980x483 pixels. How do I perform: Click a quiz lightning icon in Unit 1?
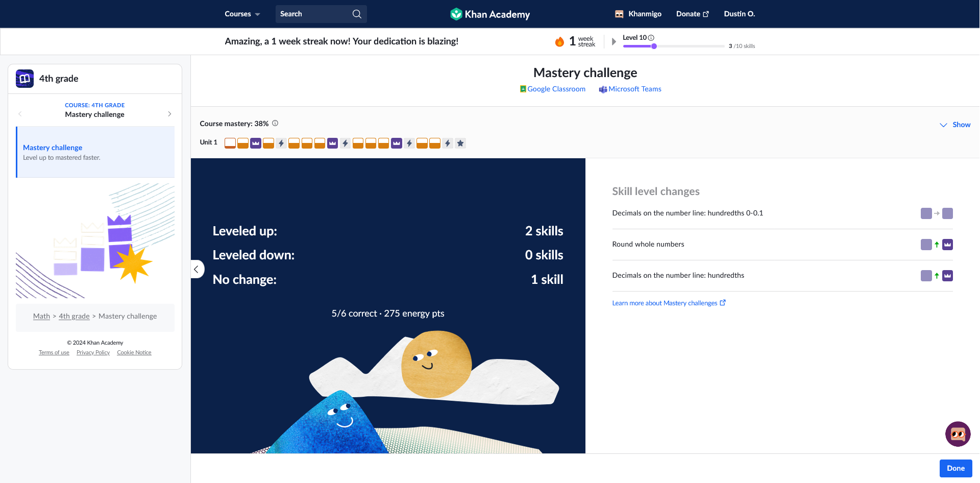coord(281,143)
